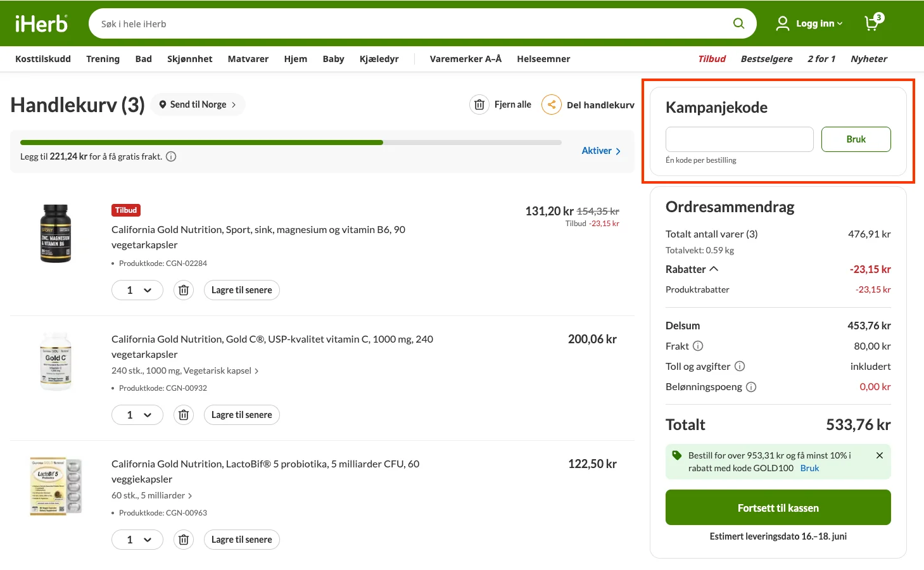Viewport: 924px width, 570px height.
Task: Open the Helseemner menu
Action: (x=543, y=59)
